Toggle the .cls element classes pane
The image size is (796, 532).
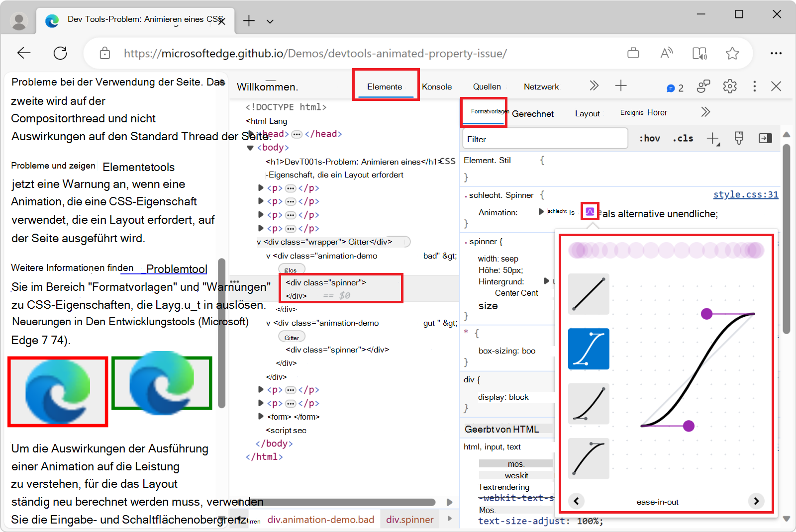tap(683, 139)
